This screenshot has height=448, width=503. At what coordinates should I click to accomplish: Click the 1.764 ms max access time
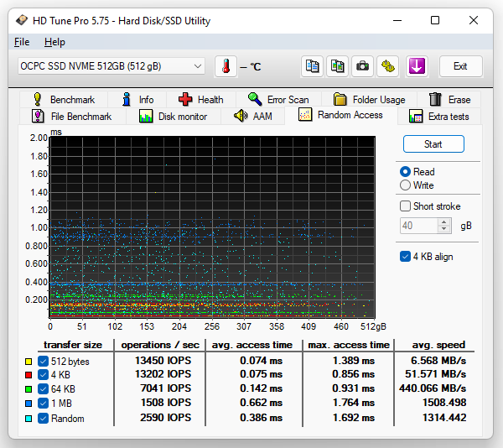[x=354, y=403]
